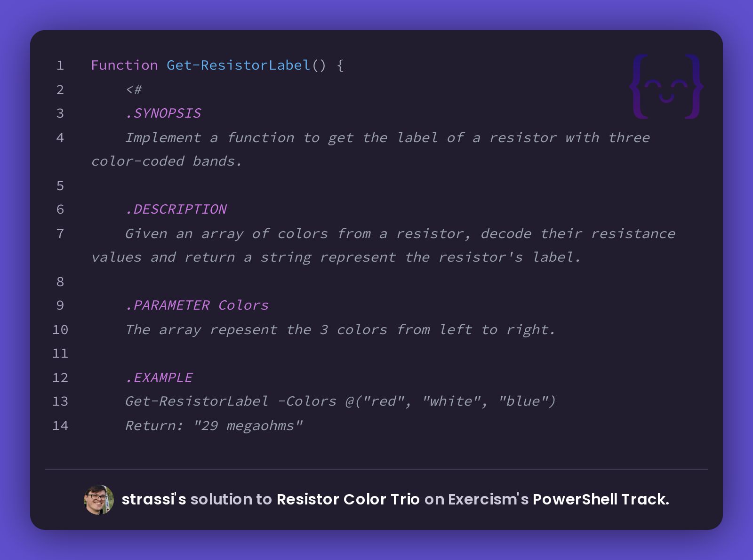Screen dimensions: 753x560
Task: Click the .SYNOPSIS keyword on line 3
Action: tap(163, 113)
